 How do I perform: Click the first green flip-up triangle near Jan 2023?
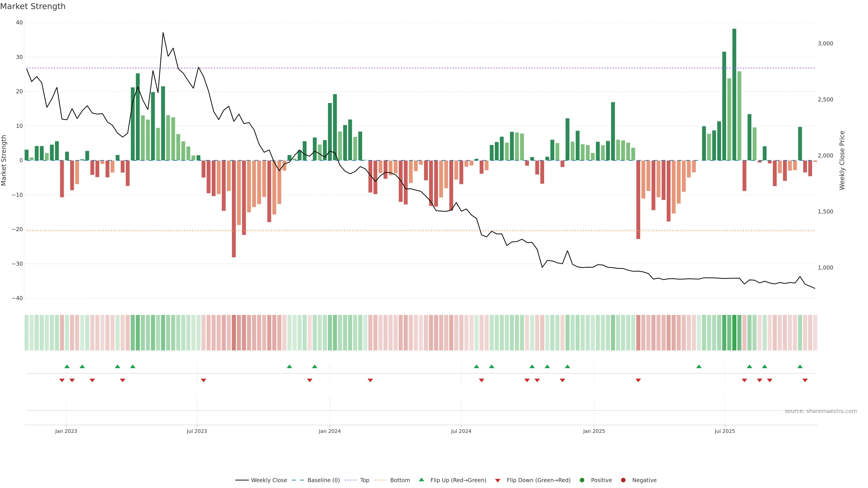pos(67,366)
